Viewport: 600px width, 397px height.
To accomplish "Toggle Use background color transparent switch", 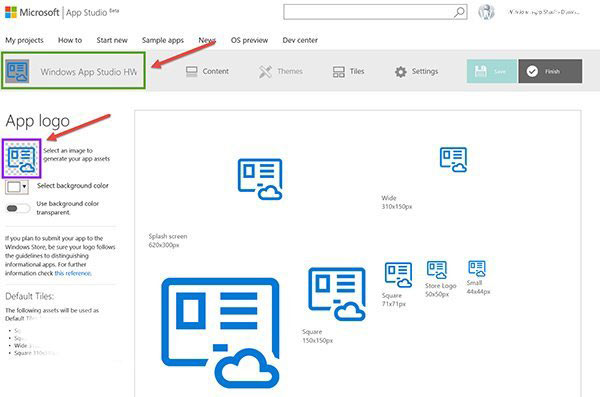I will (18, 208).
